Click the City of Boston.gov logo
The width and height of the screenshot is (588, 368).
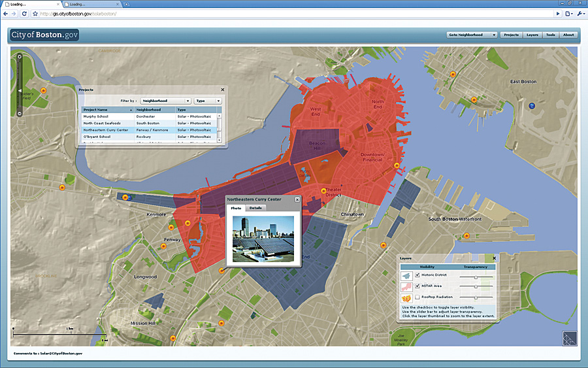point(44,35)
